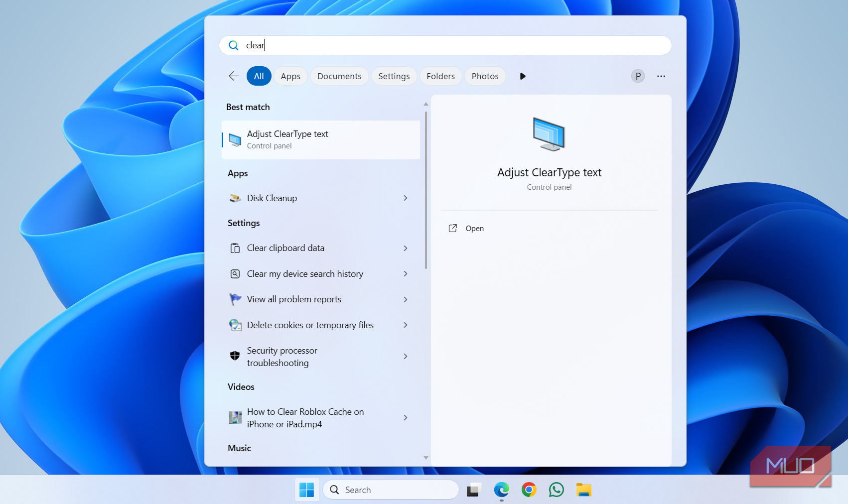Open the three-dot more options menu
This screenshot has height=504, width=848.
(x=661, y=76)
